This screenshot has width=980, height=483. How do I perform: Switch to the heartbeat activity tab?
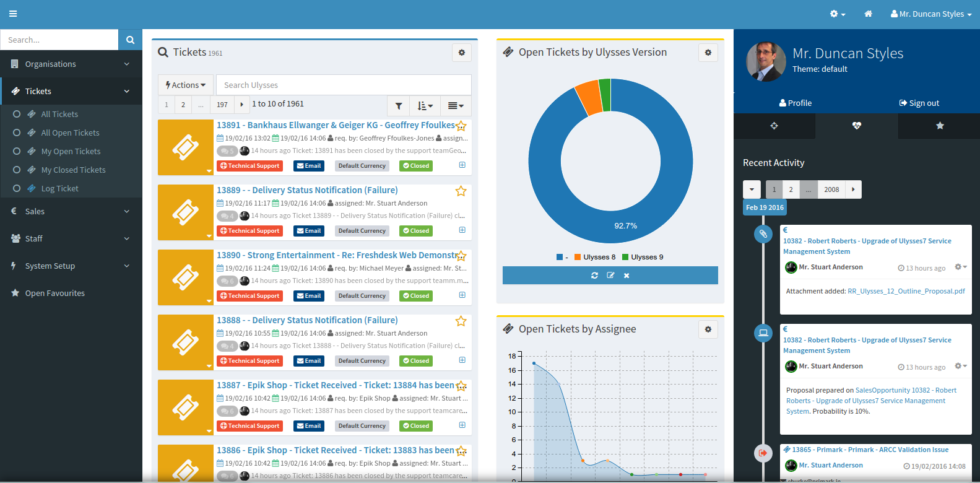(857, 126)
